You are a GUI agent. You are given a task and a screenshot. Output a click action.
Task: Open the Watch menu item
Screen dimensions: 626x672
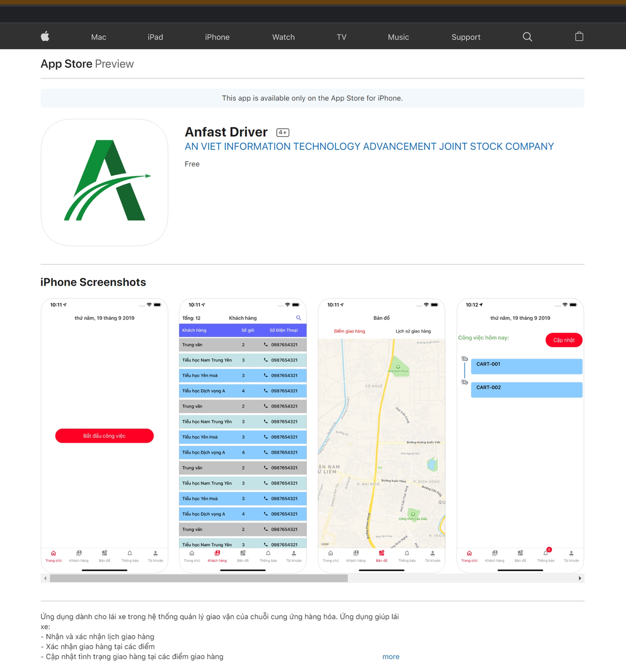coord(284,37)
